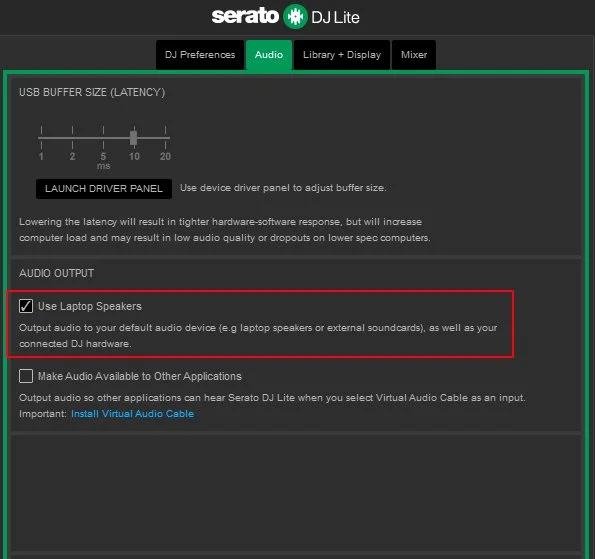
Task: Click the USB buffer size slider handle
Action: (x=134, y=137)
